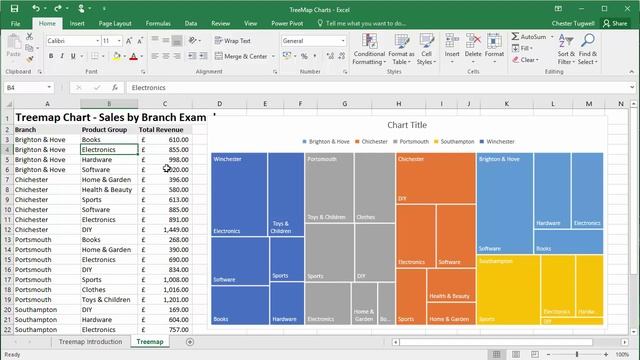
Task: Open the File tab
Action: [x=16, y=23]
